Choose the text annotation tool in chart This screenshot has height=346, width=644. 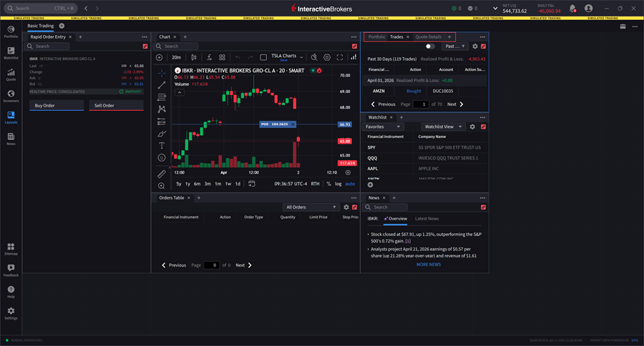[x=162, y=145]
